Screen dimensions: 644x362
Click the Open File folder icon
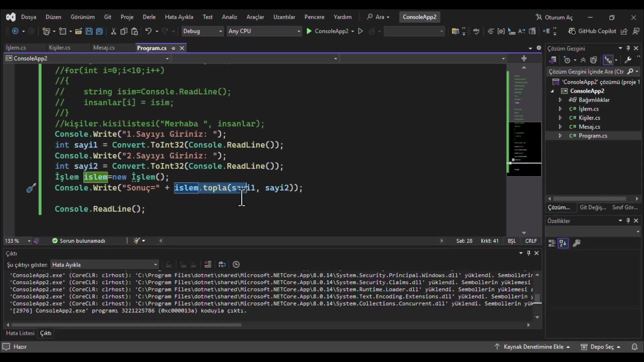point(78,31)
